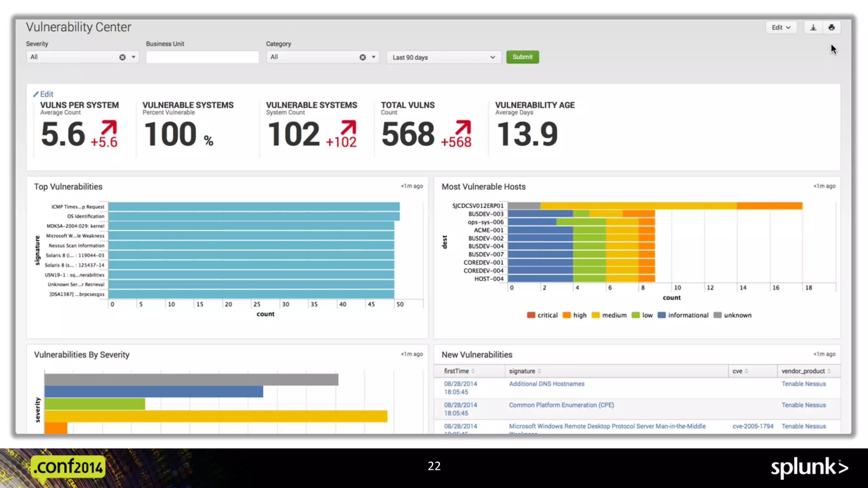The image size is (868, 488).
Task: Sort by firstTime column arrows
Action: [x=473, y=371]
